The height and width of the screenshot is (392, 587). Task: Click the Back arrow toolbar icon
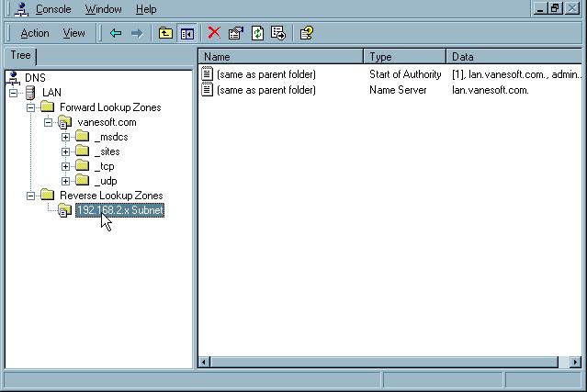(x=116, y=33)
